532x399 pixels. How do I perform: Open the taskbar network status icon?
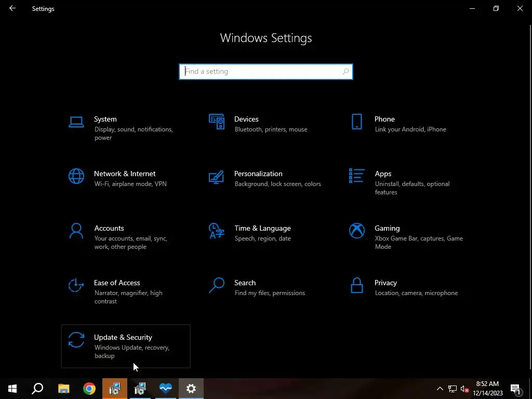coord(453,389)
